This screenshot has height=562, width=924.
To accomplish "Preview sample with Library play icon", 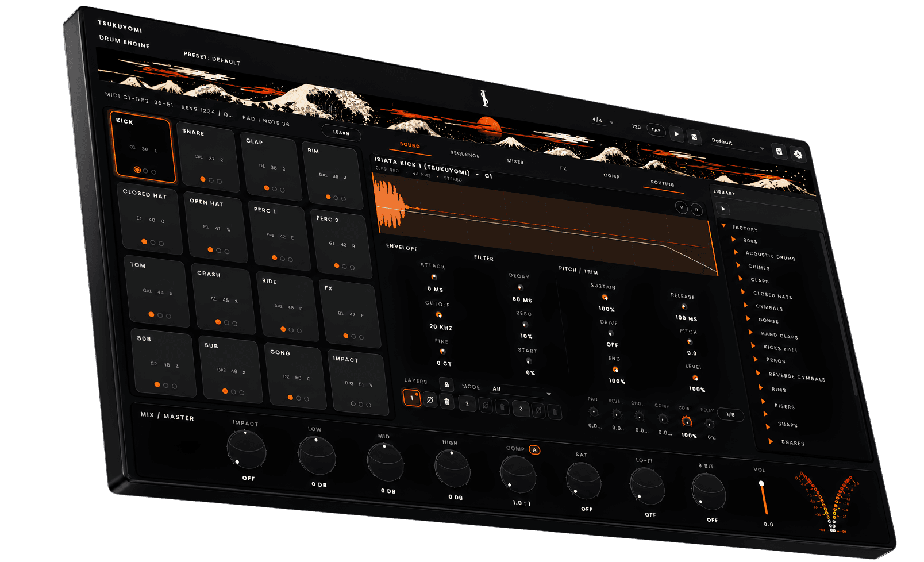I will click(x=723, y=209).
